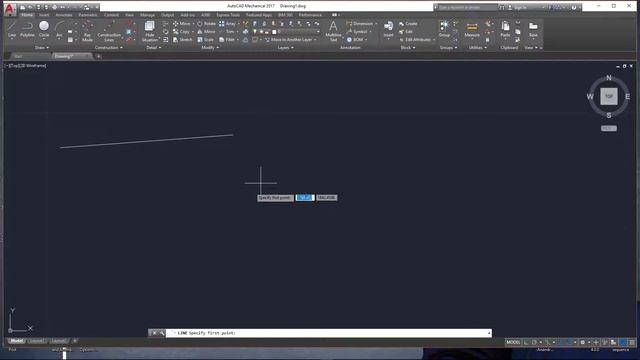The height and width of the screenshot is (360, 640).
Task: Open the Symbol annotation tool
Action: click(x=358, y=31)
